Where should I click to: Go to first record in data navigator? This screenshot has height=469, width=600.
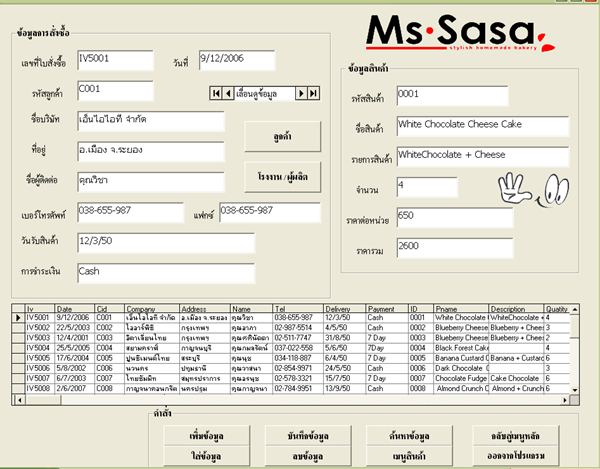[216, 93]
